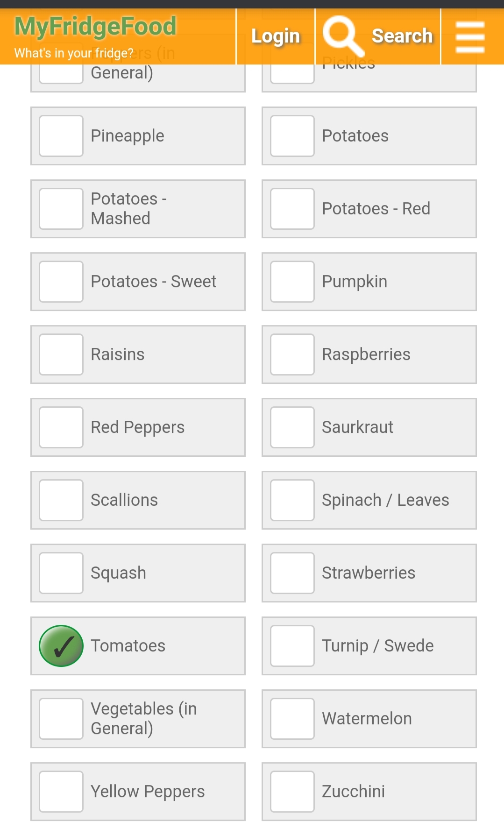Image resolution: width=504 pixels, height=828 pixels.
Task: Check the Zucchini checkbox
Action: (292, 792)
